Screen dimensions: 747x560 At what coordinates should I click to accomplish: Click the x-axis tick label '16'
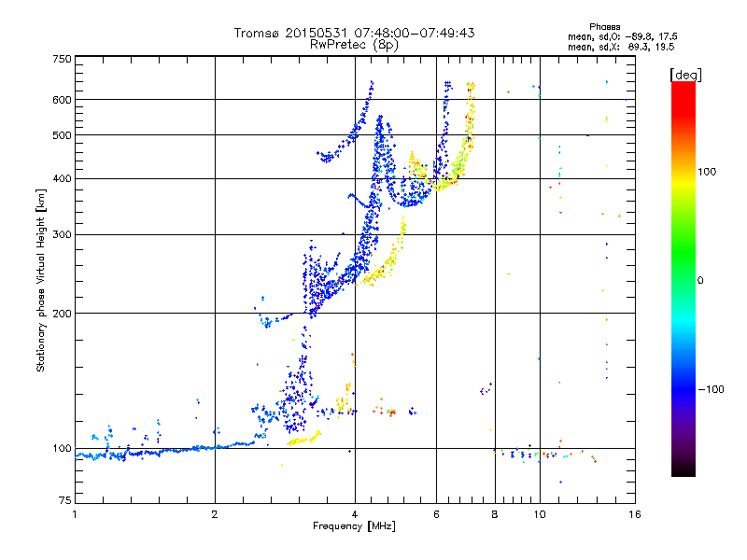coord(635,514)
